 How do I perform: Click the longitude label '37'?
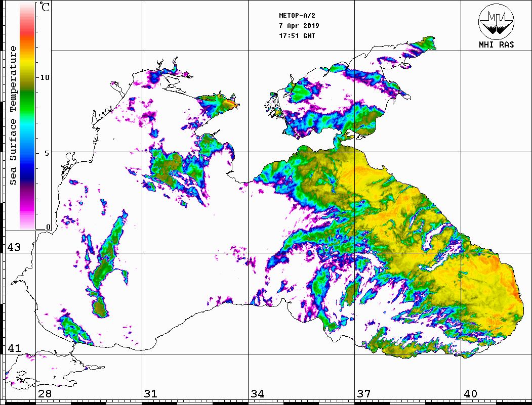pos(364,393)
